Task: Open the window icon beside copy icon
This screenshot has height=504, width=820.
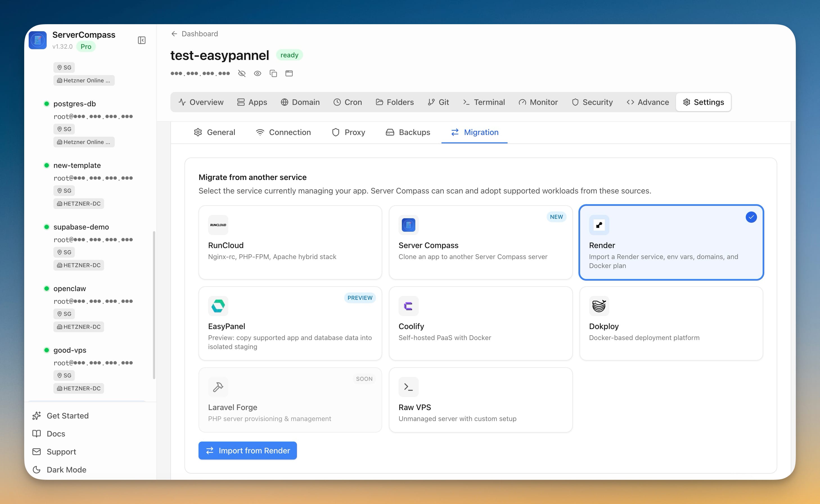Action: [x=289, y=73]
